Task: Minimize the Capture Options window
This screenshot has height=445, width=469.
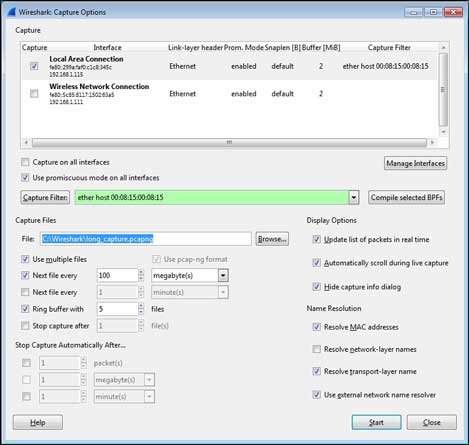Action: [x=414, y=12]
